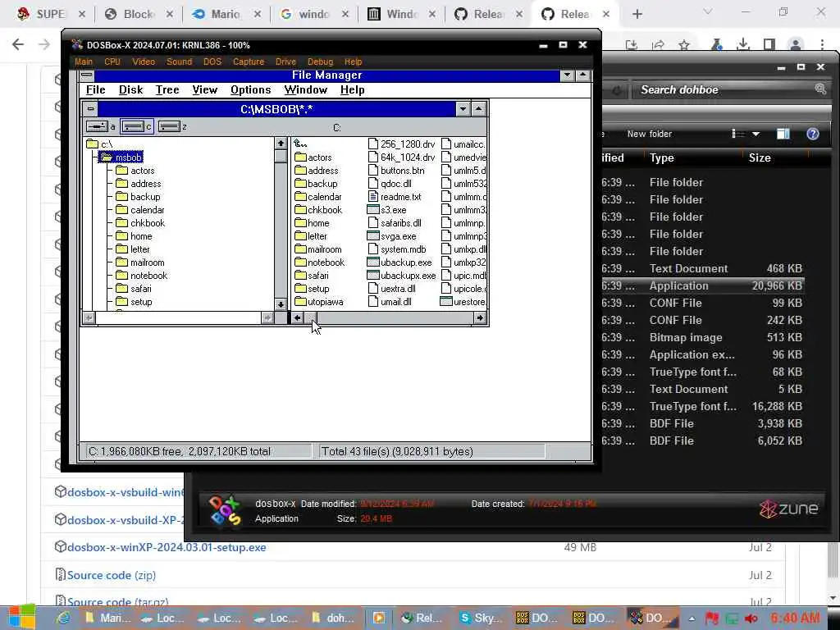Switch to the Mario browser tab
The image size is (840, 630).
225,14
